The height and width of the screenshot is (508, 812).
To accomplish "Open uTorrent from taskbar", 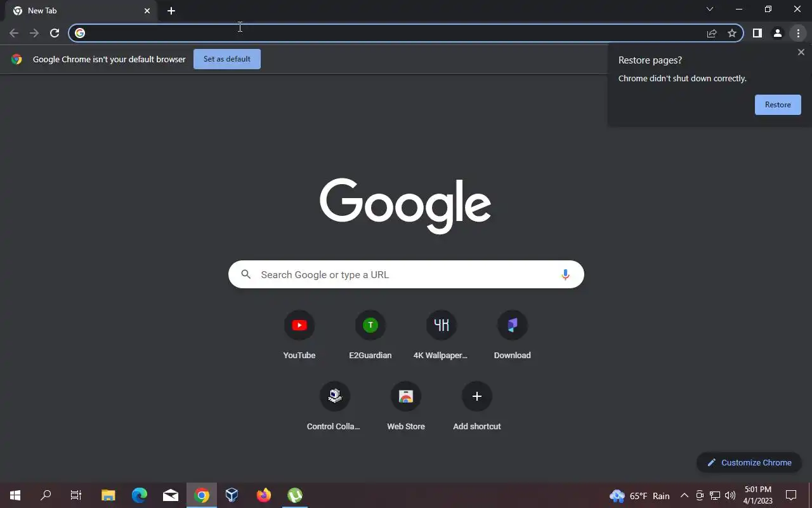I will 295,495.
